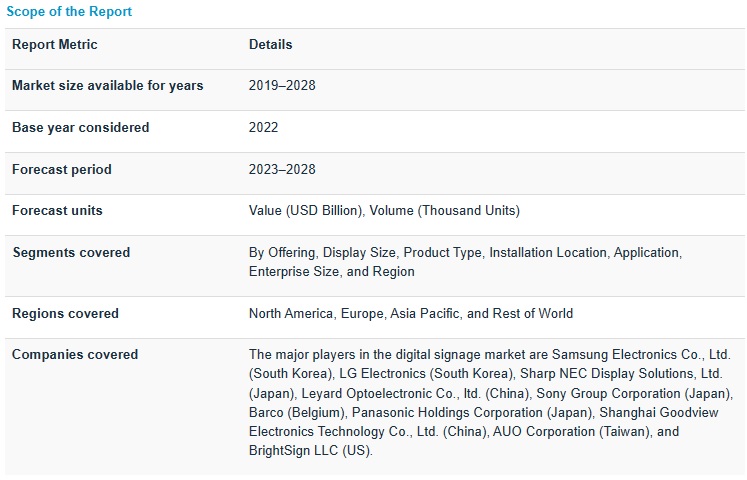The height and width of the screenshot is (480, 747).
Task: Click 'Value (USD Billion), Volume (Thousand Units)' cell
Action: click(384, 210)
